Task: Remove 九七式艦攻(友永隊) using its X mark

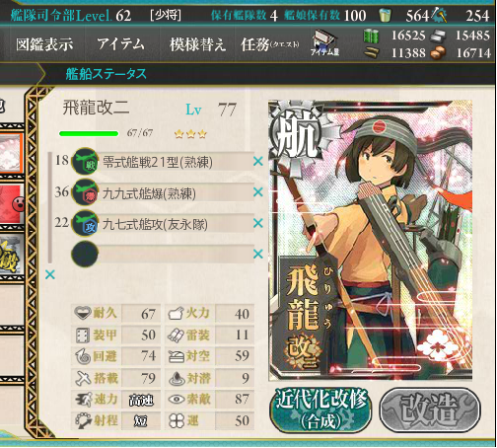Action: point(258,223)
